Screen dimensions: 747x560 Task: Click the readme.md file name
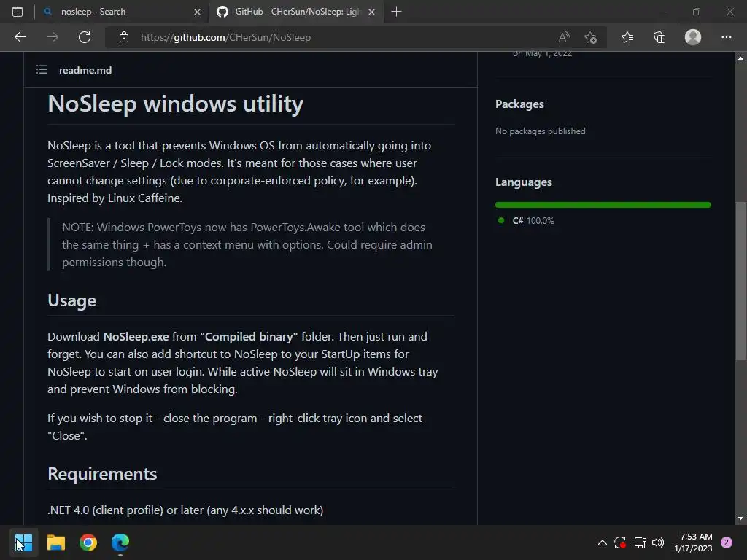pos(85,70)
